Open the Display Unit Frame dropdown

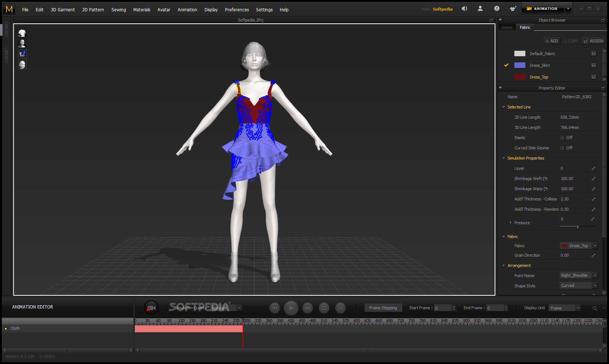pyautogui.click(x=578, y=308)
